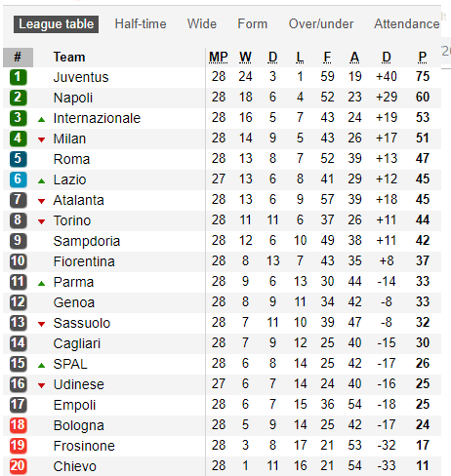Click the green rank 1 badge
The width and height of the screenshot is (451, 476).
click(18, 77)
